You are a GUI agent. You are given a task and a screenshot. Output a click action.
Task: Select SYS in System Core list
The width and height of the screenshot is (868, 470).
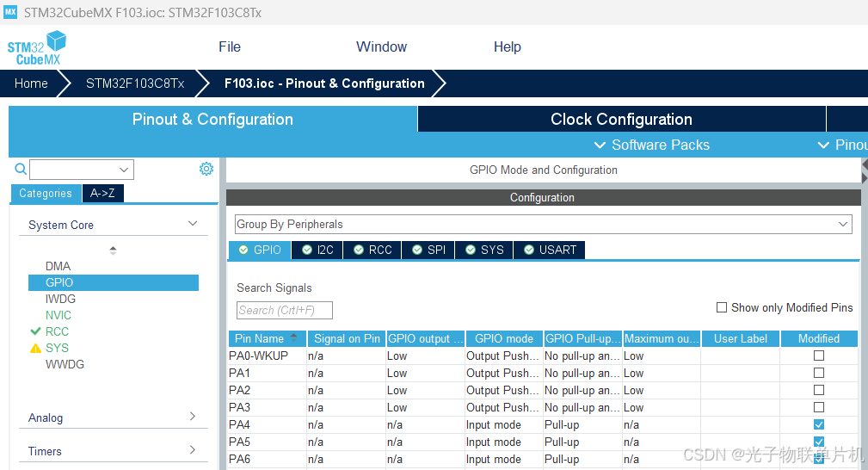[x=57, y=348]
